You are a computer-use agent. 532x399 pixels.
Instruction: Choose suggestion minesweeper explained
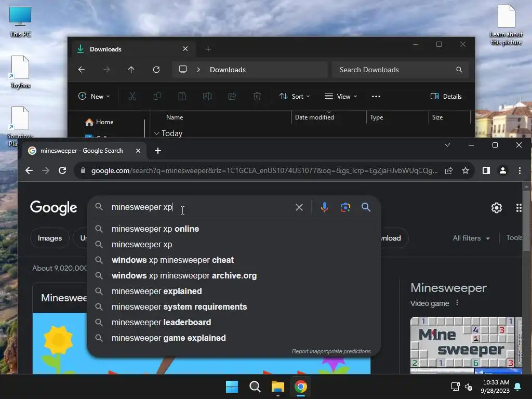pos(234,291)
